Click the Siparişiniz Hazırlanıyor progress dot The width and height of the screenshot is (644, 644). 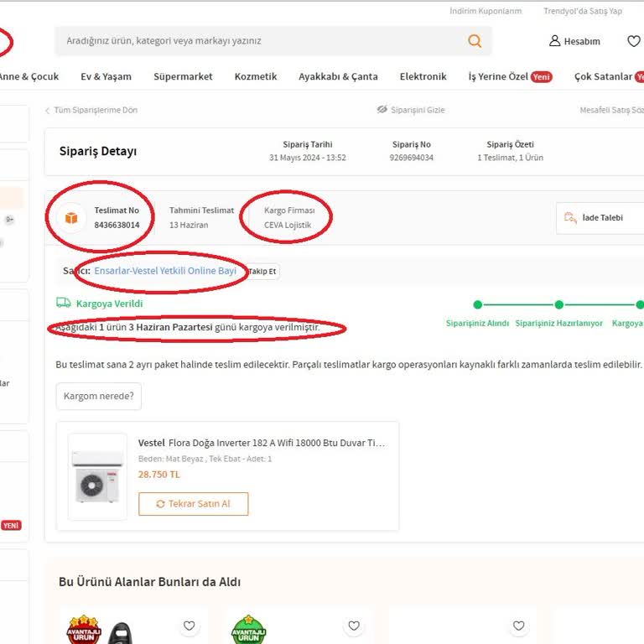click(559, 304)
